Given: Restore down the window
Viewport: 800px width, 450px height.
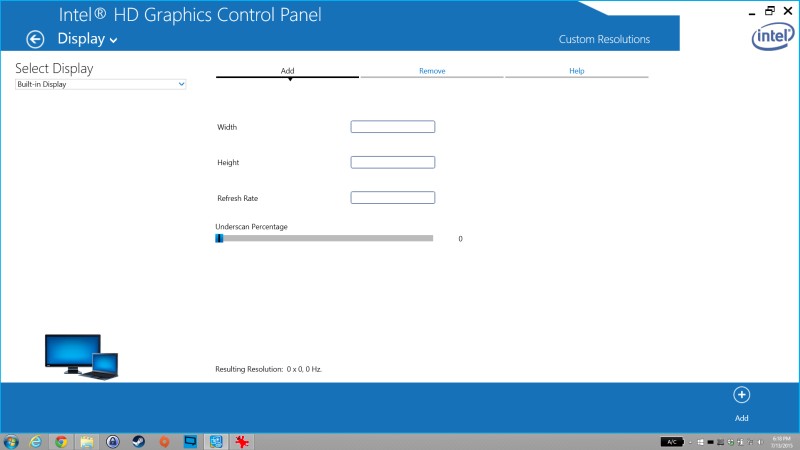Looking at the screenshot, I should click(x=769, y=11).
